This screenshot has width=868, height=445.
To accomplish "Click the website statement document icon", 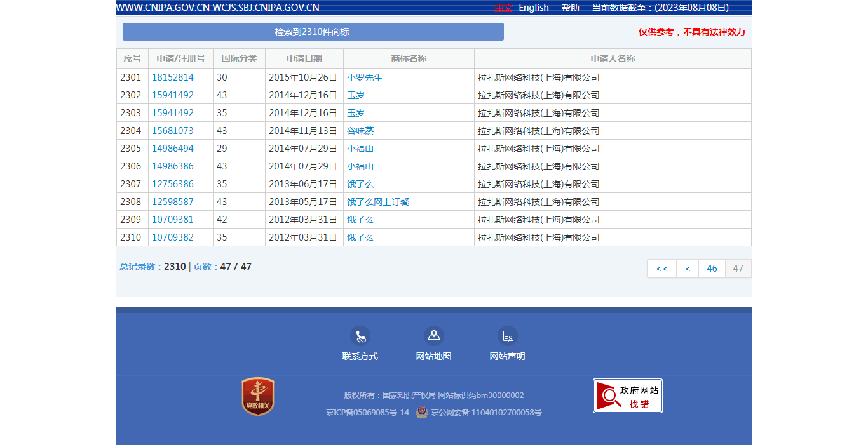I will 507,336.
